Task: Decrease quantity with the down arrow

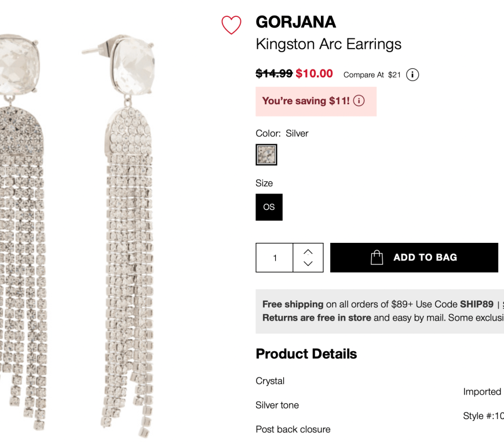Action: [x=308, y=264]
